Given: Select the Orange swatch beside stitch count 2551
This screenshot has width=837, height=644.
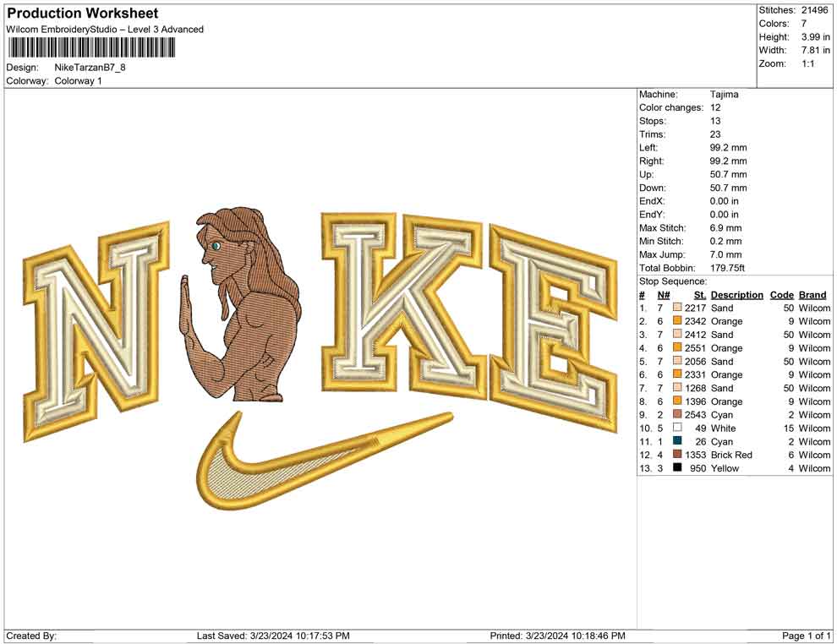Looking at the screenshot, I should click(x=677, y=347).
